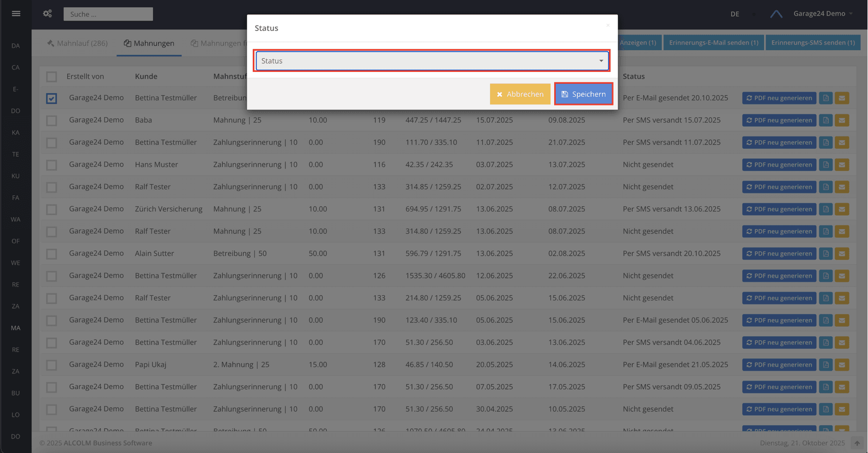Regenerate PDF for the Baba row
The height and width of the screenshot is (453, 868).
tap(779, 120)
